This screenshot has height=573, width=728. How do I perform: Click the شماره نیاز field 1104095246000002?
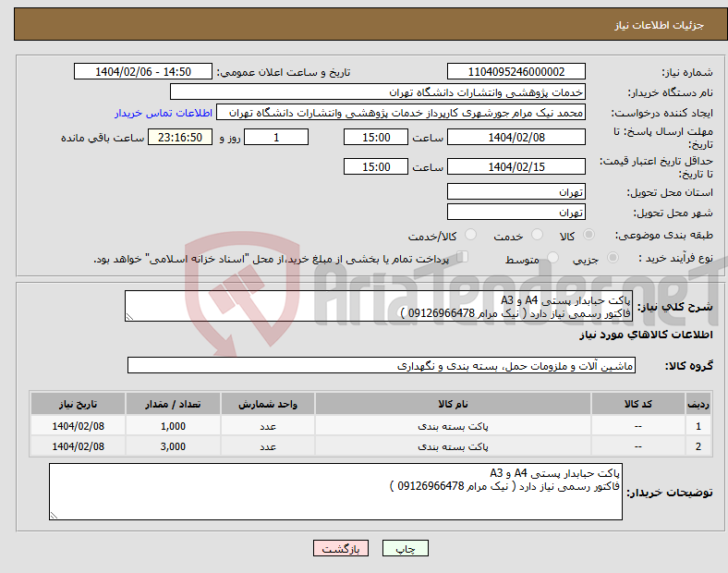[516, 71]
